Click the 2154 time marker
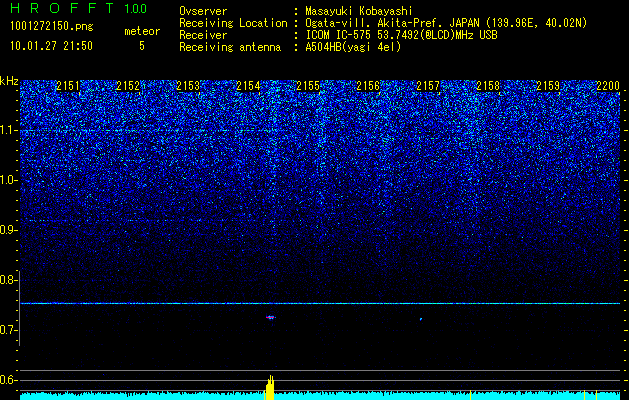Viewport: 629px width, 400px height. click(x=248, y=86)
